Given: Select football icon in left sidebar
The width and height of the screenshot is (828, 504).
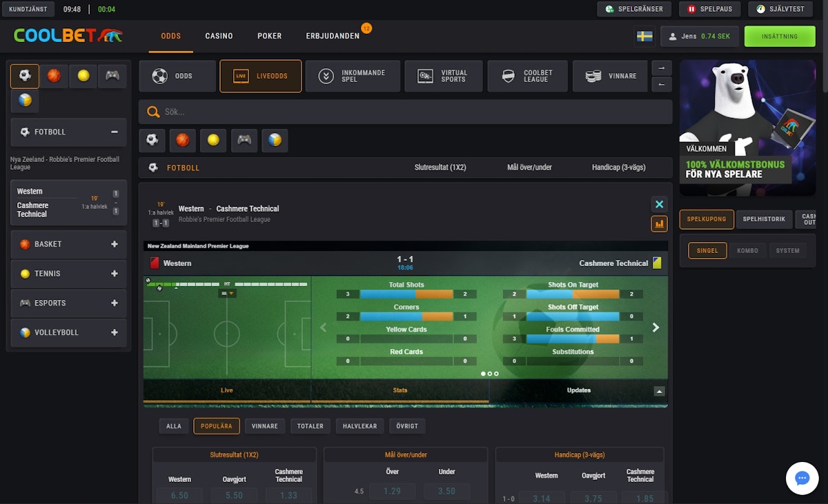Looking at the screenshot, I should 25,76.
